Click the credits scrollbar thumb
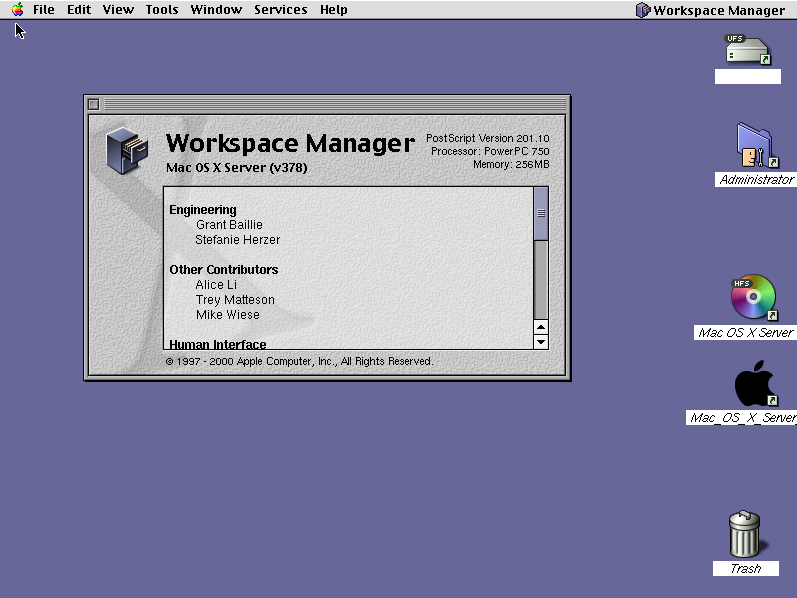This screenshot has width=797, height=598. pos(541,213)
